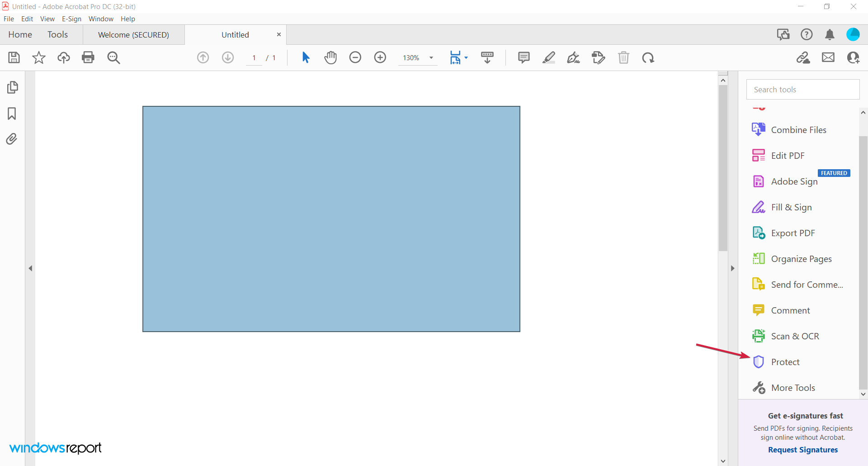Open the notifications bell
868x466 pixels.
click(830, 34)
